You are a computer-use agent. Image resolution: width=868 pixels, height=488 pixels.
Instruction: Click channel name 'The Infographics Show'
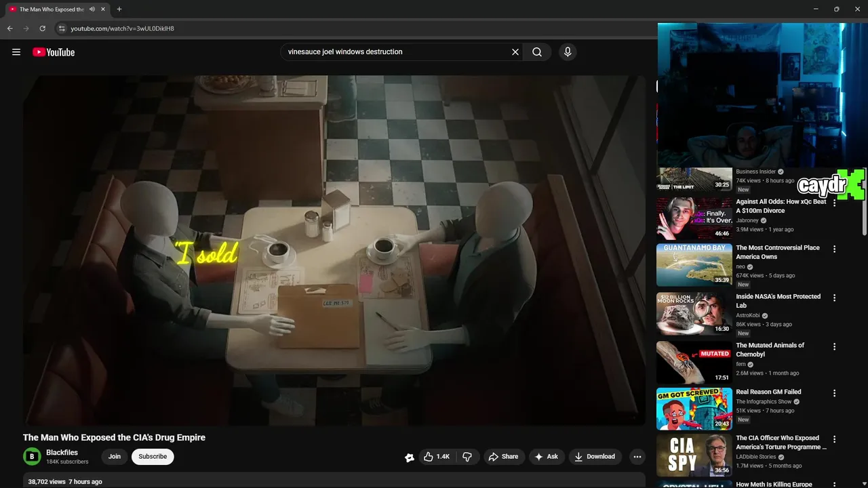pos(764,402)
